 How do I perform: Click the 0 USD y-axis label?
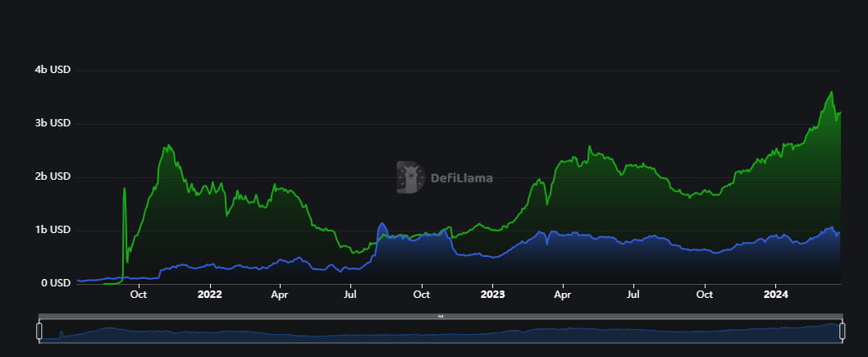pyautogui.click(x=56, y=283)
